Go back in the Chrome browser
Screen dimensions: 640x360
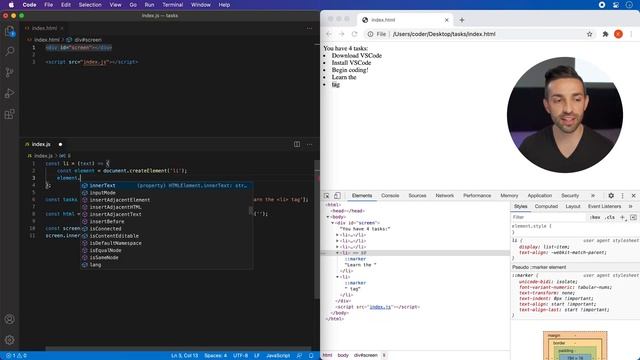click(x=329, y=34)
